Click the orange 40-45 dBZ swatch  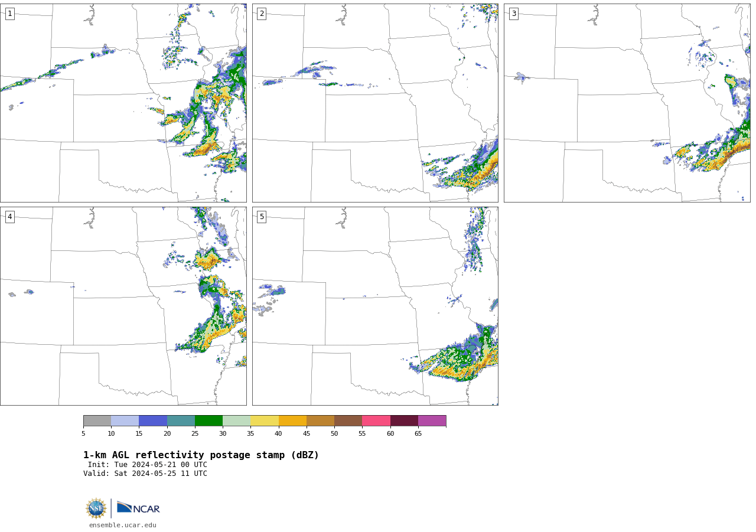coord(292,421)
